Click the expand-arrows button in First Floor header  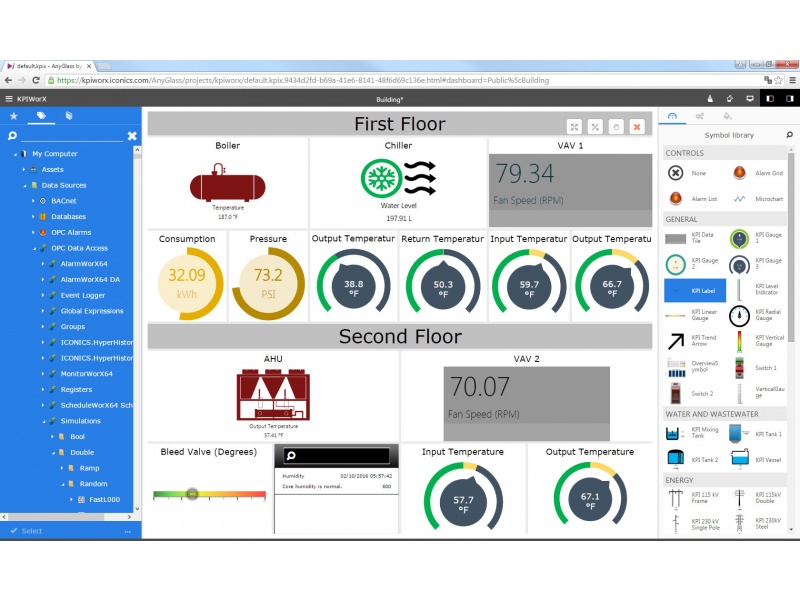tap(574, 127)
